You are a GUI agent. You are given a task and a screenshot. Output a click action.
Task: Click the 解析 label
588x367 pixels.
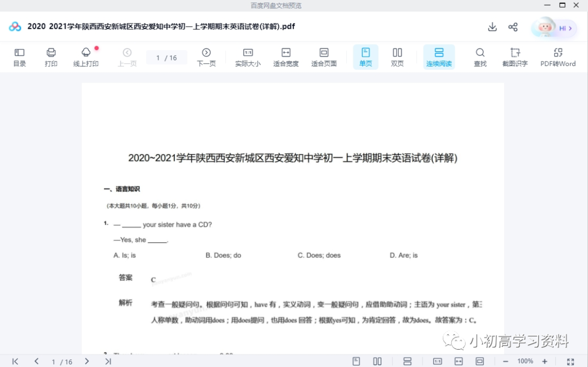click(x=126, y=303)
